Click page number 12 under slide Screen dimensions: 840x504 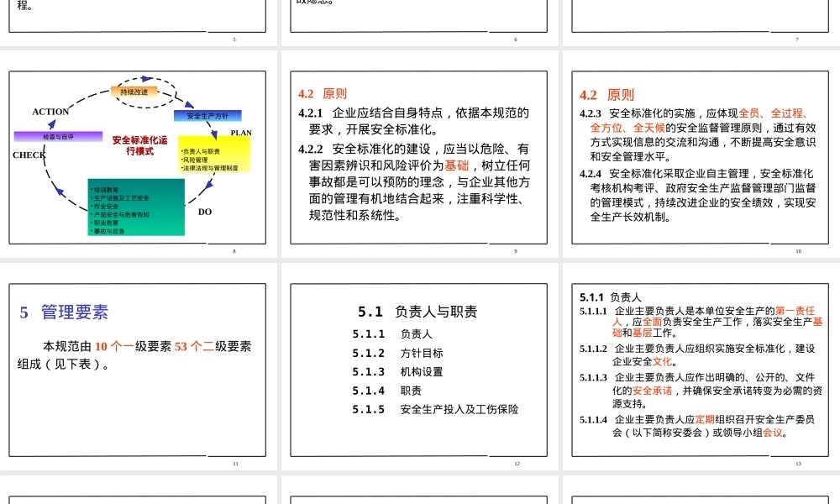coord(517,464)
